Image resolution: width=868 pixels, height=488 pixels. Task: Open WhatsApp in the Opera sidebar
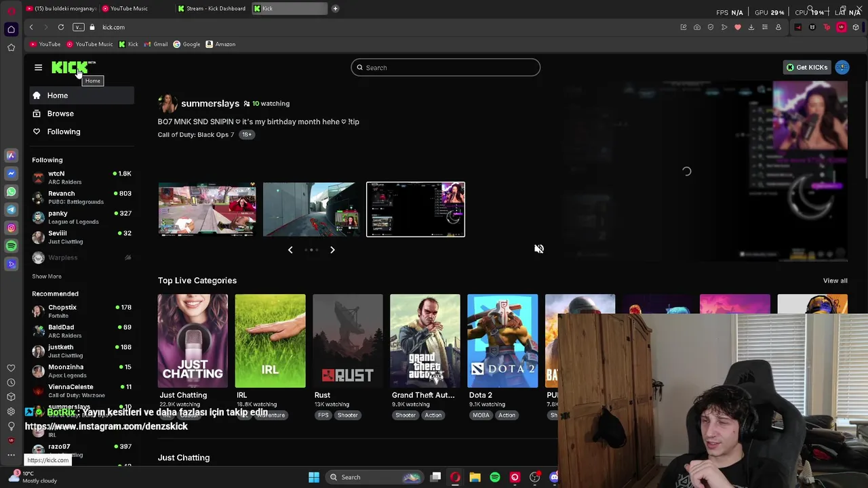point(11,192)
